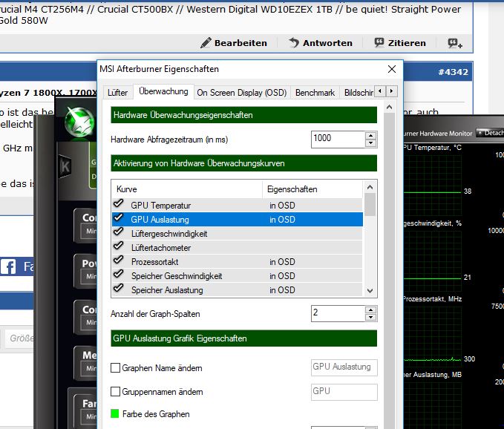Click the Antworten link
The image size is (504, 429).
pyautogui.click(x=327, y=43)
